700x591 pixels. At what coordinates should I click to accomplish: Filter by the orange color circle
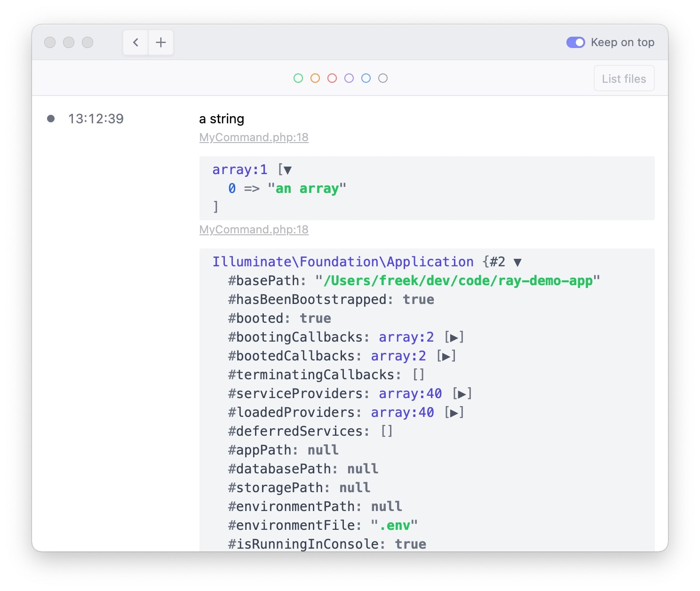click(315, 78)
